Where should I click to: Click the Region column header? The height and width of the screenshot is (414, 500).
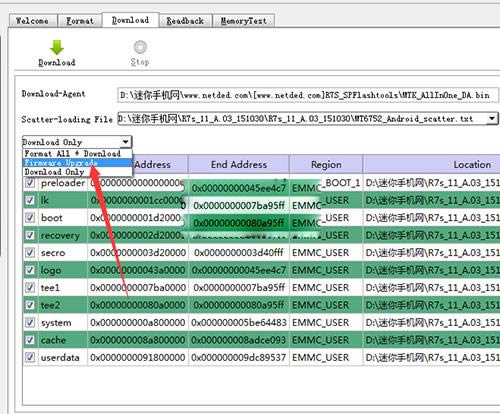pos(326,164)
